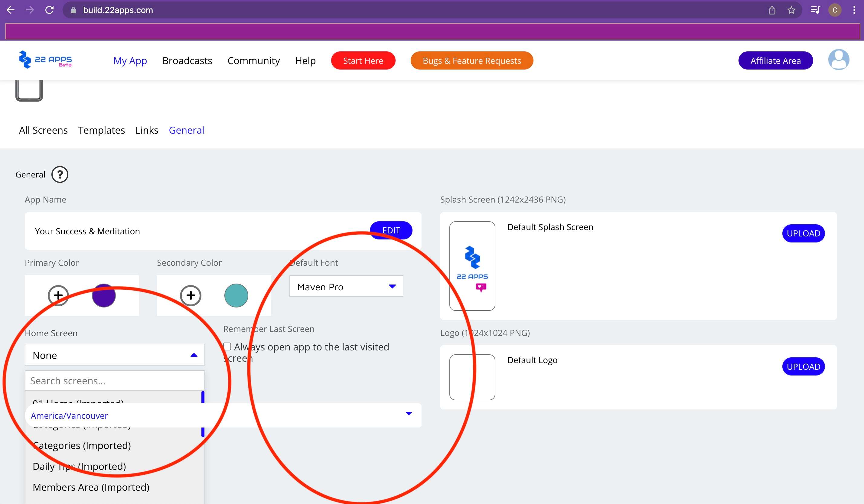Open the Templates tab
This screenshot has width=864, height=504.
(101, 130)
